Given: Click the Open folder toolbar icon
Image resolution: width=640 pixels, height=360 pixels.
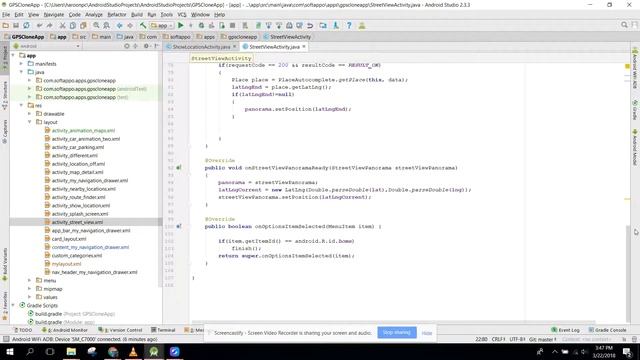Looking at the screenshot, I should [x=6, y=25].
